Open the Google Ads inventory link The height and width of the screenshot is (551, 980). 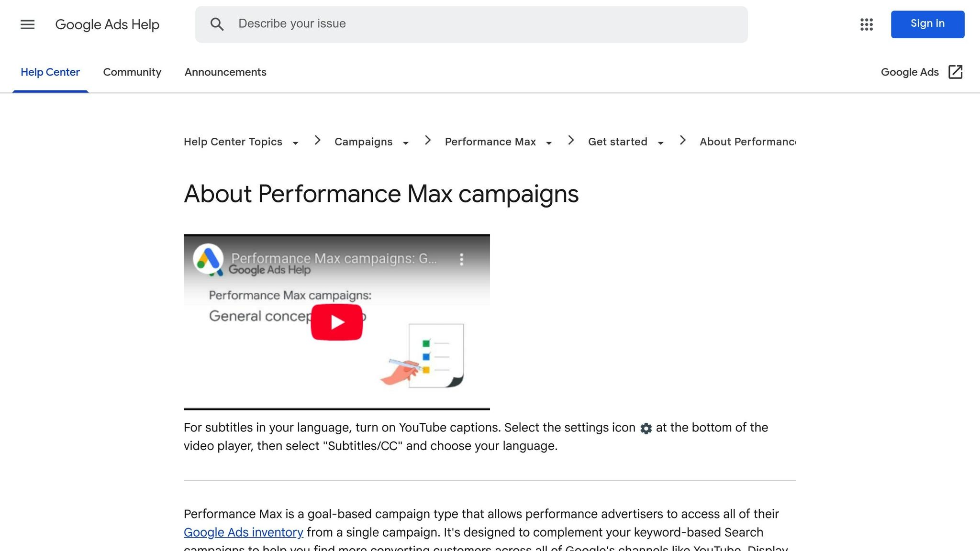tap(243, 532)
